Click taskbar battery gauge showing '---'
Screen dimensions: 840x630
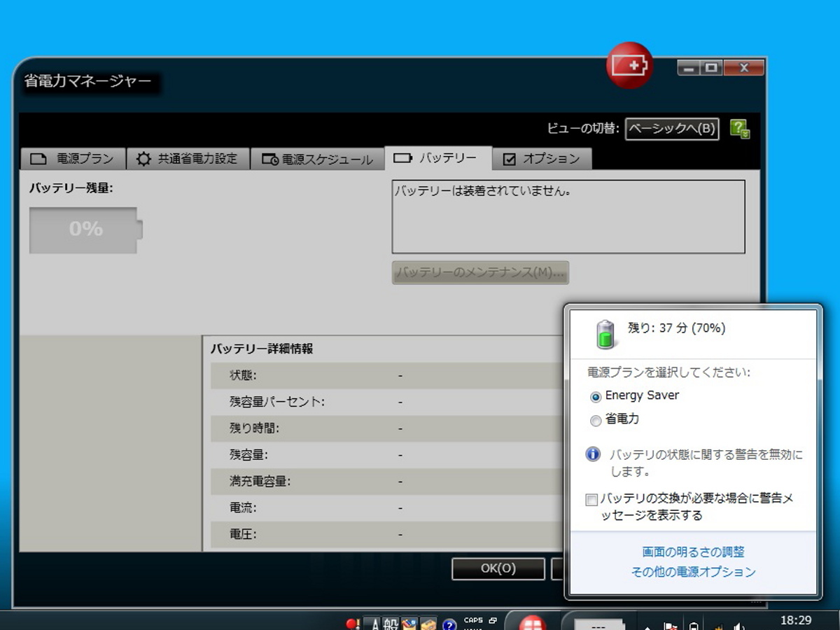point(599,624)
